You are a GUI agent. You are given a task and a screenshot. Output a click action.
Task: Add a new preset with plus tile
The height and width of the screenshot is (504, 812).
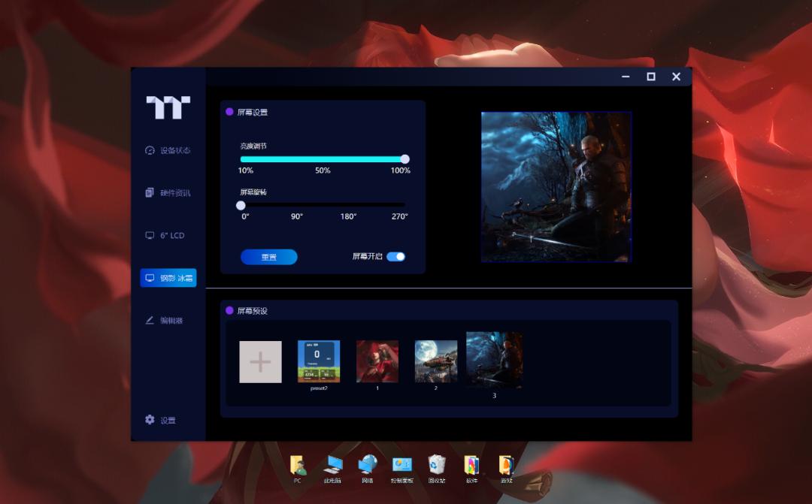[260, 362]
